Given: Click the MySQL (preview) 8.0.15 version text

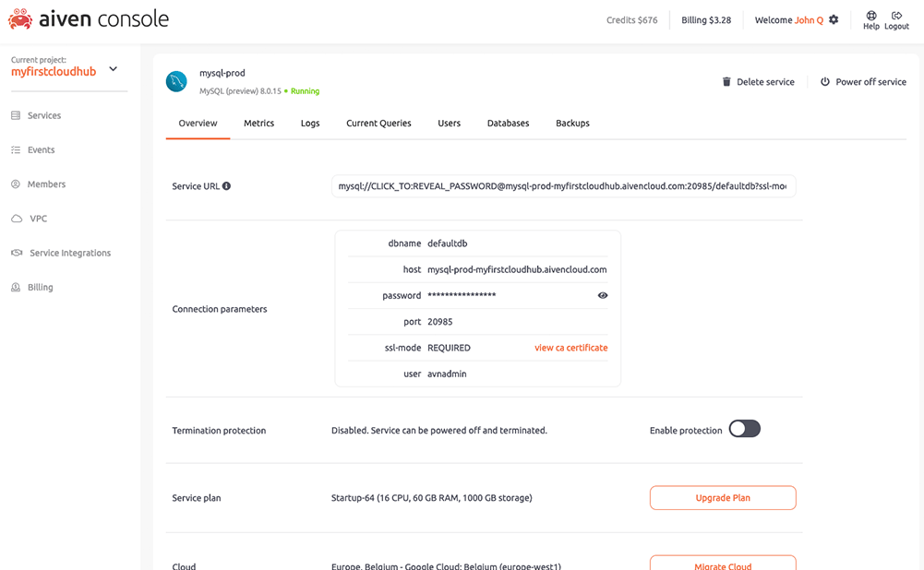Looking at the screenshot, I should click(240, 91).
